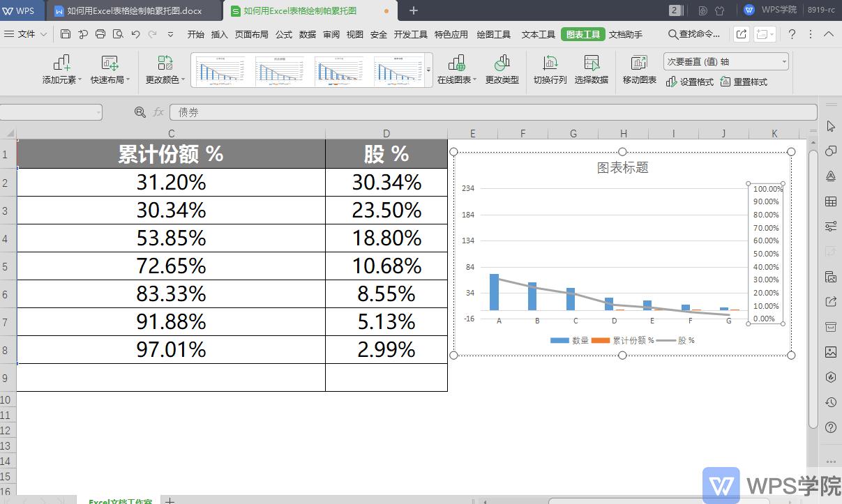Image resolution: width=842 pixels, height=504 pixels.
Task: Click the 设置格式 format settings icon
Action: point(691,82)
